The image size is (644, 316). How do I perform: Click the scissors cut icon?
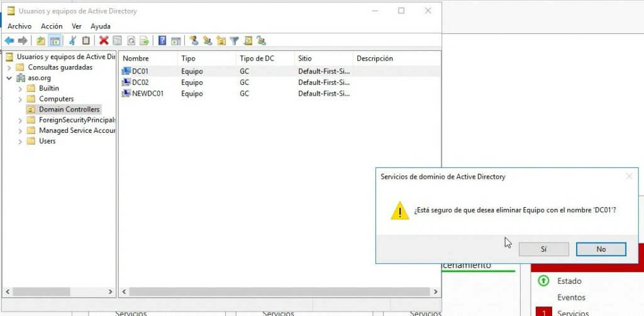click(72, 41)
